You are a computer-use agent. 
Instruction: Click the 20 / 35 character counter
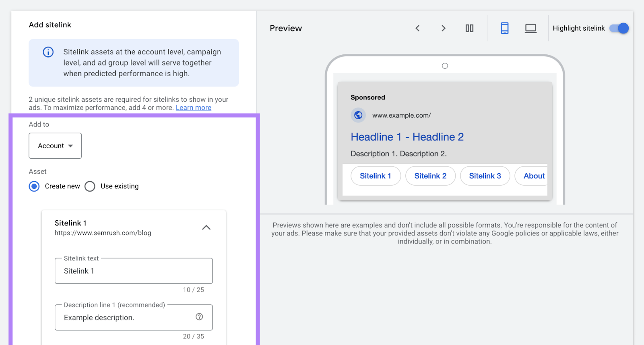(194, 337)
